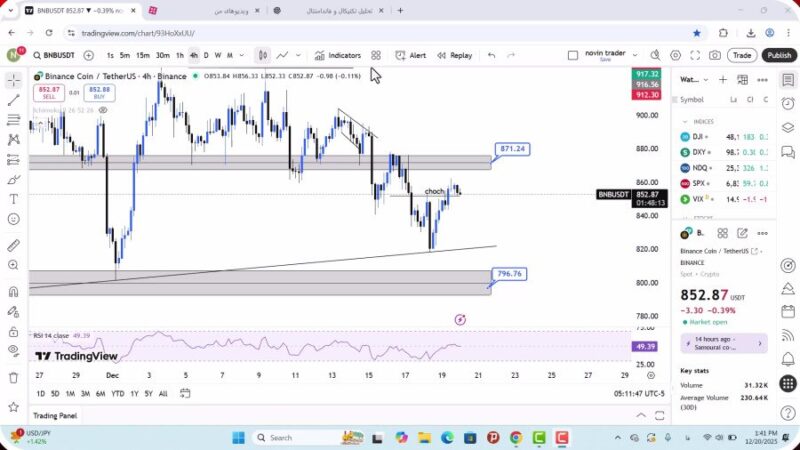
Task: Delete drawings with the trash icon
Action: [x=13, y=377]
